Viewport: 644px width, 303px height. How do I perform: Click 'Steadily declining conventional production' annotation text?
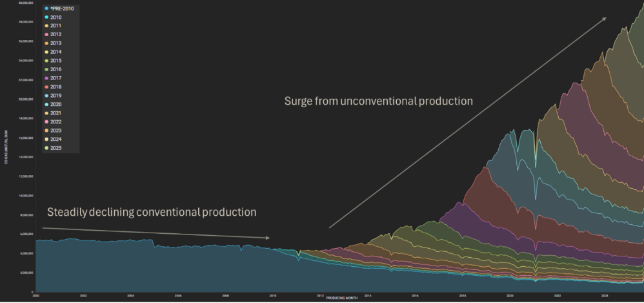click(152, 213)
